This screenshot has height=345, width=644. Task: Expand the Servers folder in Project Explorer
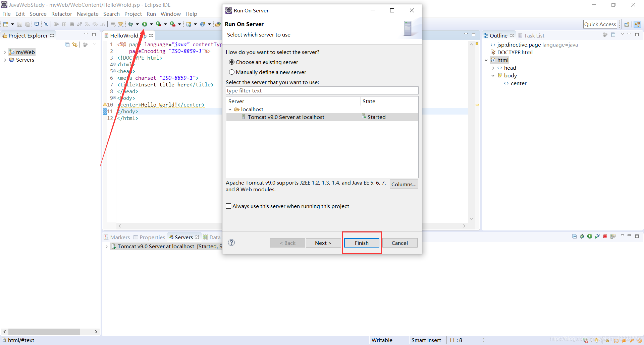(5, 60)
